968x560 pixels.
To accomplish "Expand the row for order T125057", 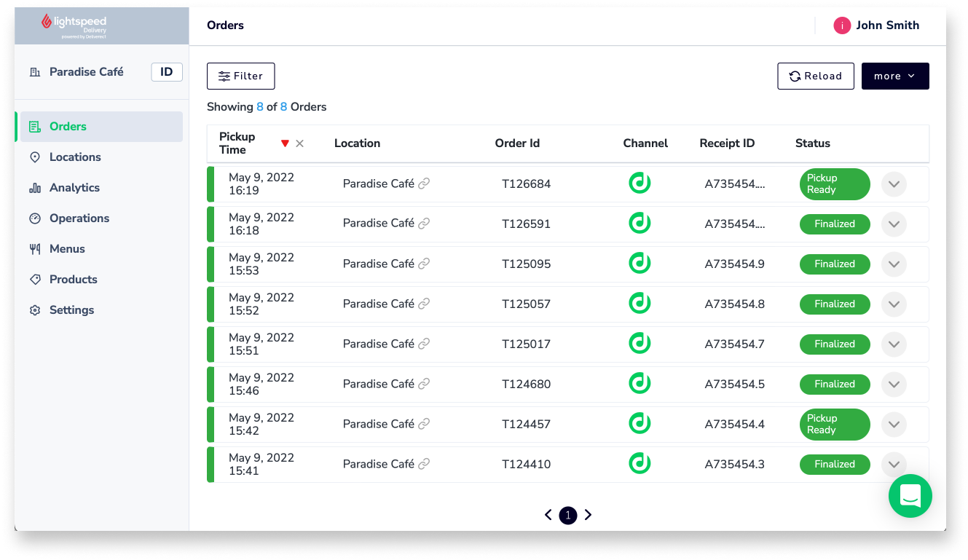I will click(x=894, y=304).
